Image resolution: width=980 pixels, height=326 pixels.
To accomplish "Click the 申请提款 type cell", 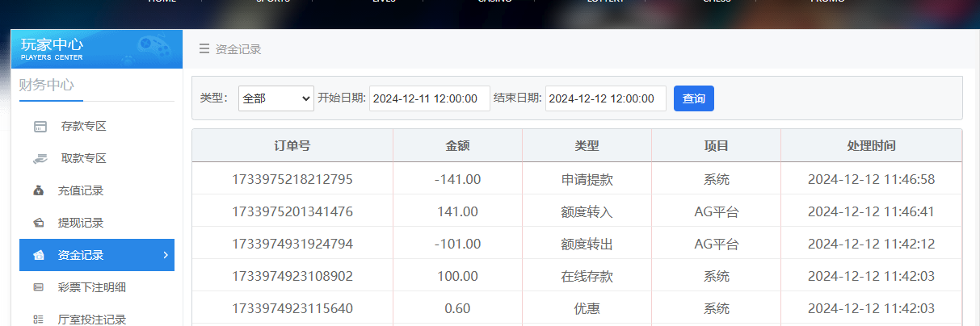I will coord(587,179).
